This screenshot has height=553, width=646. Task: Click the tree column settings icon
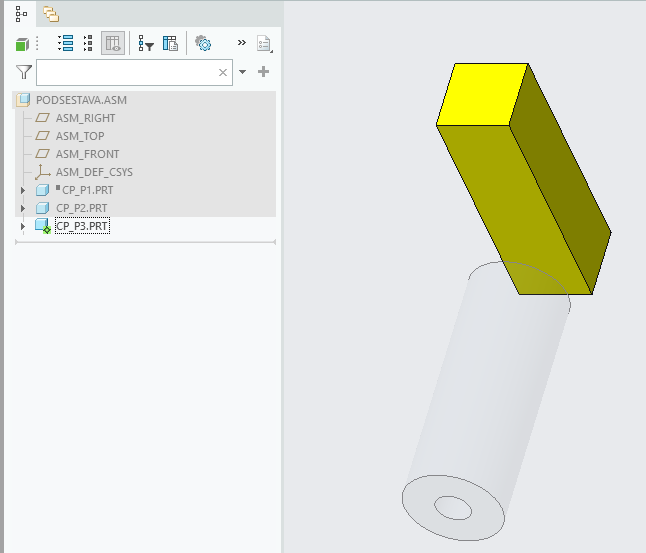170,43
